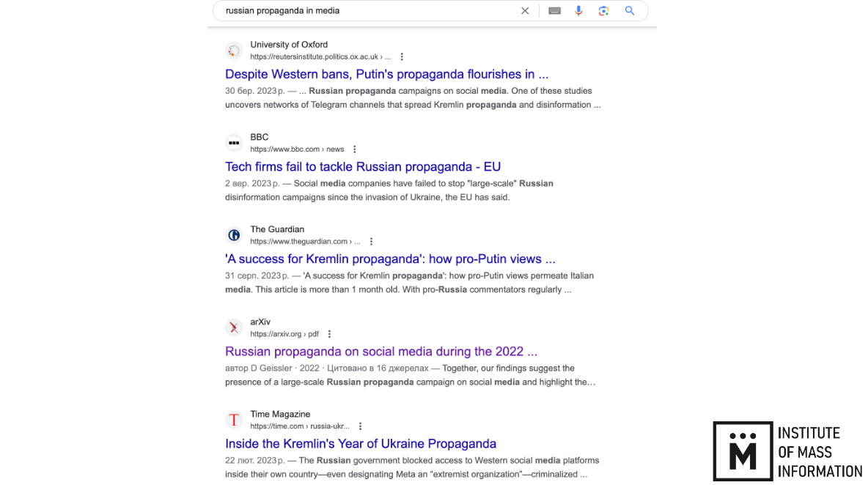Open 'Inside the Kremlin's Year of Ukraine Propaganda'
868x485 pixels.
point(361,443)
